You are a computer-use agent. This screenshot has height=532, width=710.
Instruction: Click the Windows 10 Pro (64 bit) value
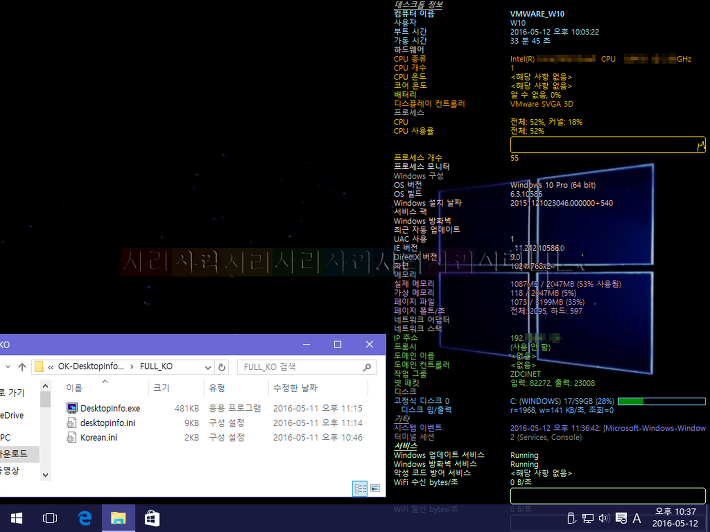[x=553, y=185]
